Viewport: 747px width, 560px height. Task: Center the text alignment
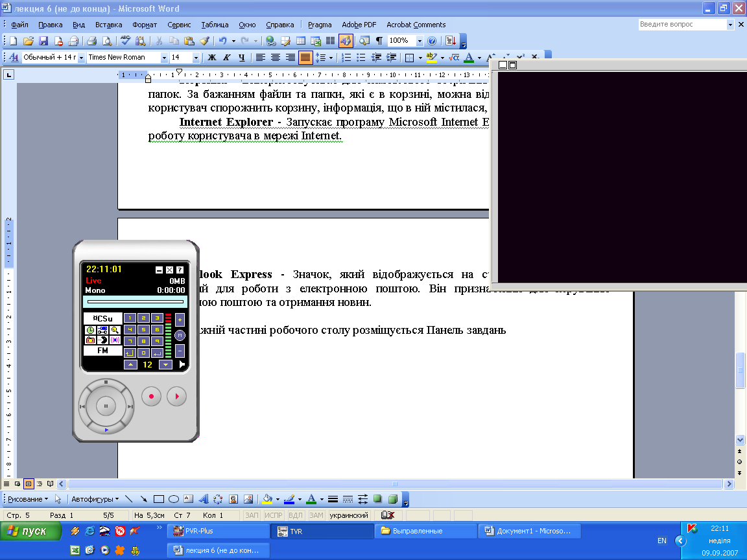tap(276, 58)
